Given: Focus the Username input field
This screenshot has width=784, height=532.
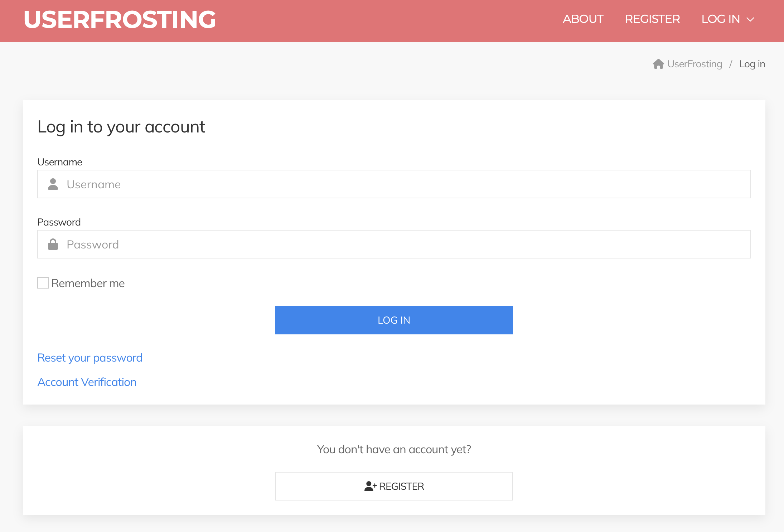Looking at the screenshot, I should click(x=394, y=184).
